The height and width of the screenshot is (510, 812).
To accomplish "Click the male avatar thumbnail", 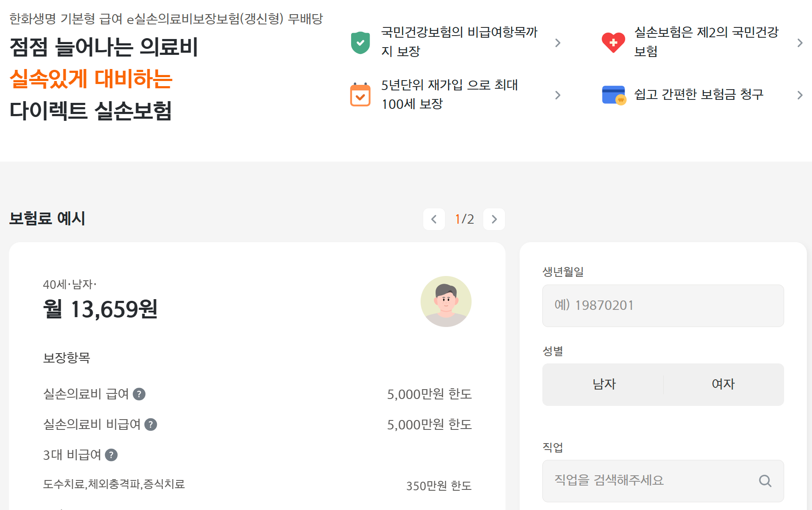I will [446, 301].
